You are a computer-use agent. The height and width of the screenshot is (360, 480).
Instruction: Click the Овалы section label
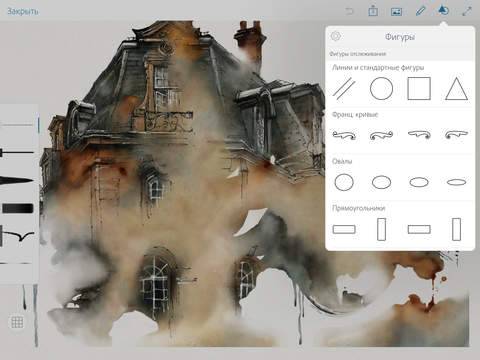click(x=342, y=161)
